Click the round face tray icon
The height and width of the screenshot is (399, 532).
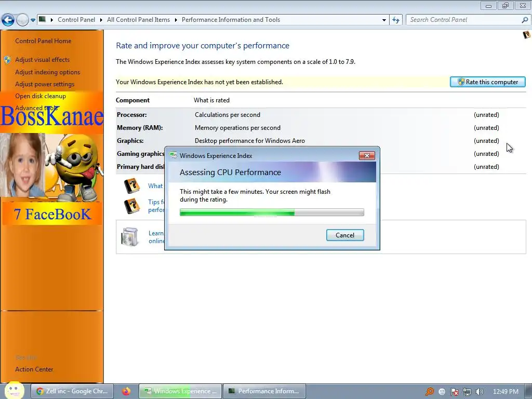pos(442,392)
